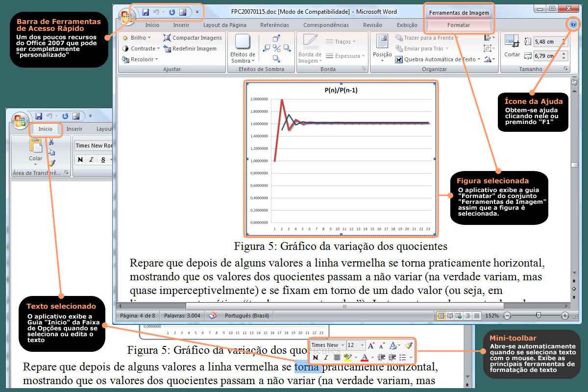Image resolution: width=588 pixels, height=392 pixels.
Task: Click Office button in back window
Action: click(x=21, y=120)
